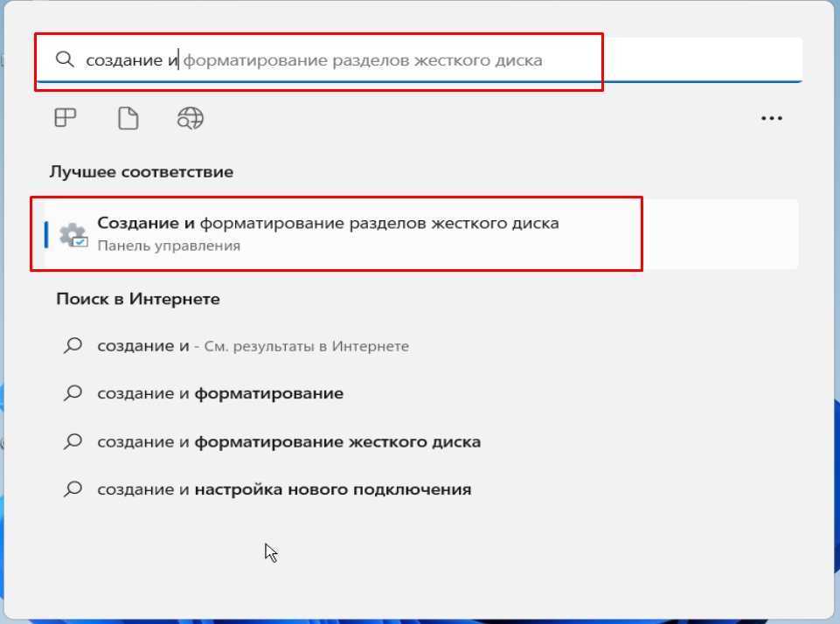Click search icon beside 'настройка нового подключения'
The height and width of the screenshot is (624, 840).
73,489
